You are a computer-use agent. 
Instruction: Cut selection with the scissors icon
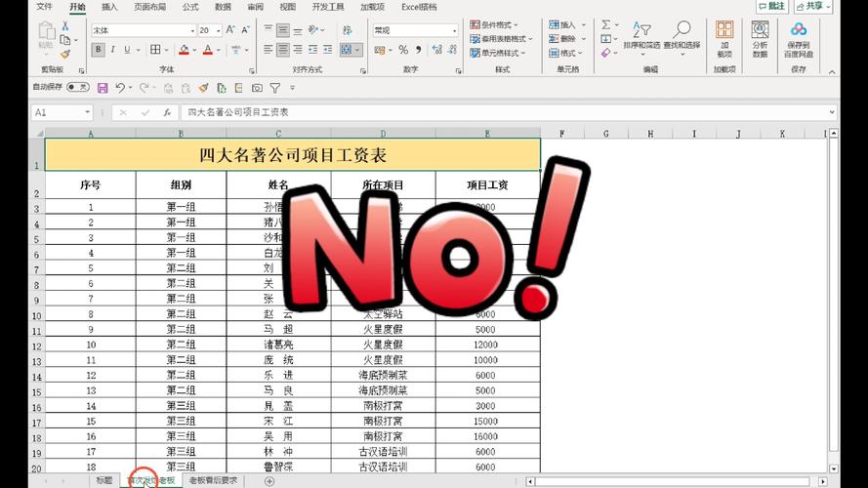click(x=65, y=26)
